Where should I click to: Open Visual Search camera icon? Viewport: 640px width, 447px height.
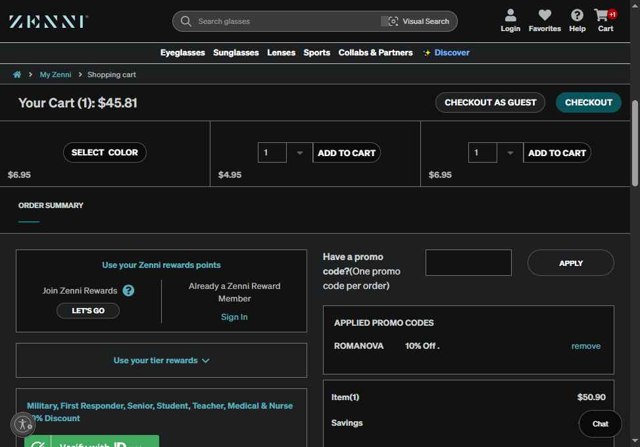393,21
